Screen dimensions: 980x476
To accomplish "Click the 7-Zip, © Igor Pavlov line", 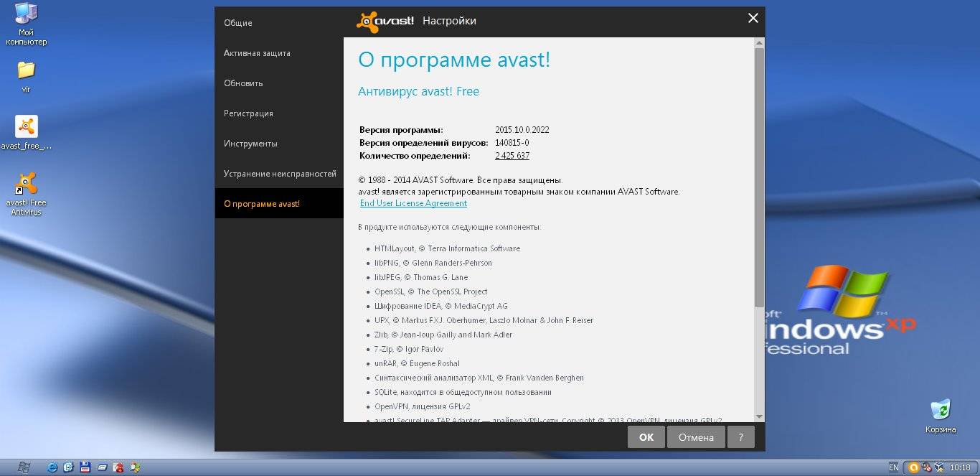I will [x=409, y=349].
